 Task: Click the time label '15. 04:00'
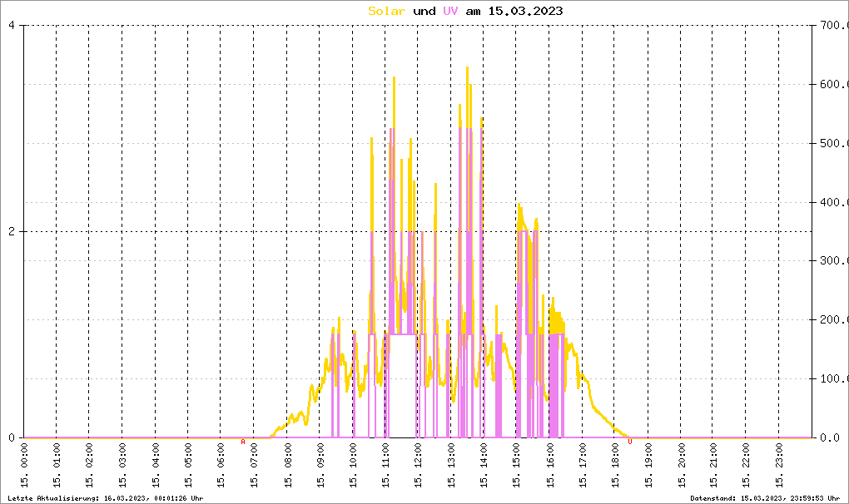point(156,465)
